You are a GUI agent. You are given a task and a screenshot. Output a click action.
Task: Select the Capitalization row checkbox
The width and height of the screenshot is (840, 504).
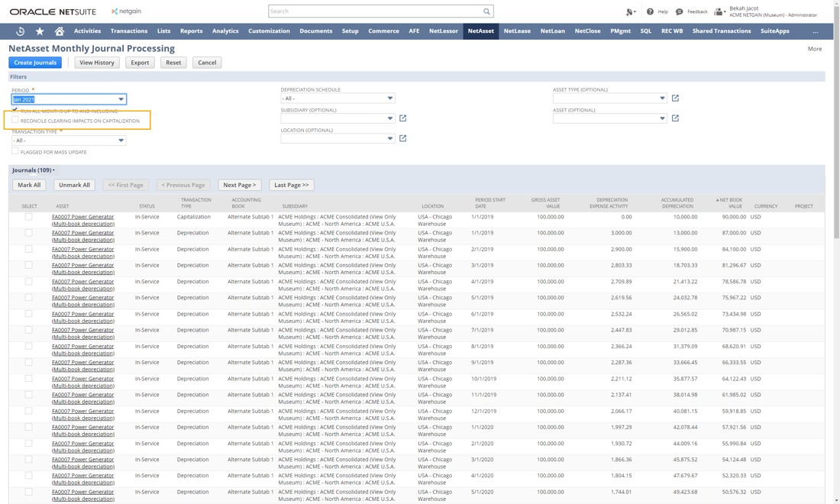28,217
